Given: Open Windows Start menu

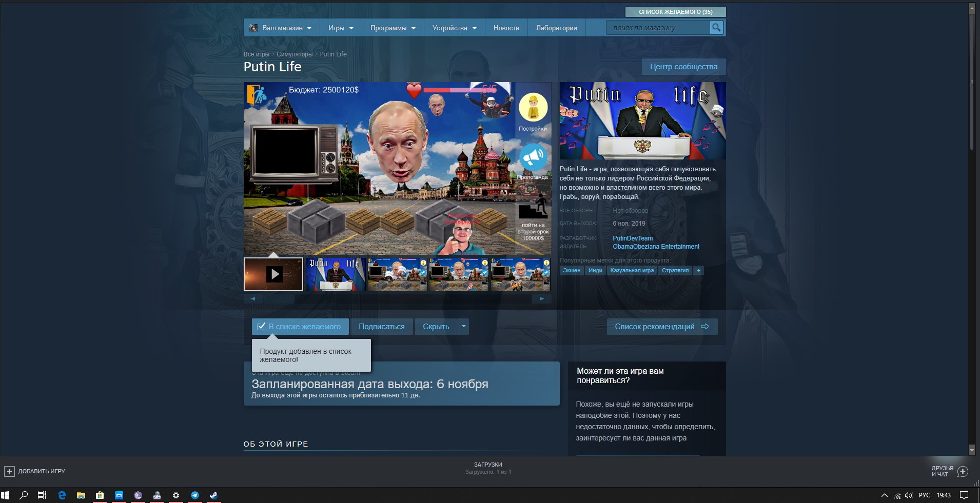Looking at the screenshot, I should pyautogui.click(x=6, y=495).
